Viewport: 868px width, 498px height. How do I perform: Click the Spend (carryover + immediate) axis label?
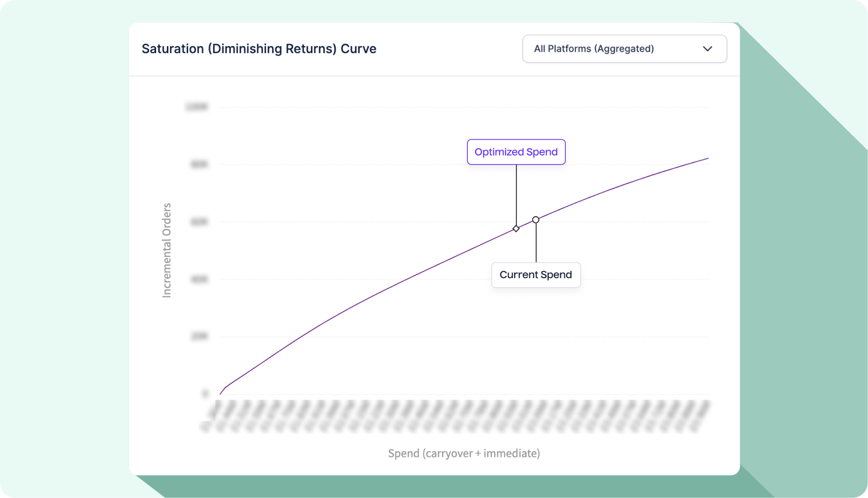(464, 453)
